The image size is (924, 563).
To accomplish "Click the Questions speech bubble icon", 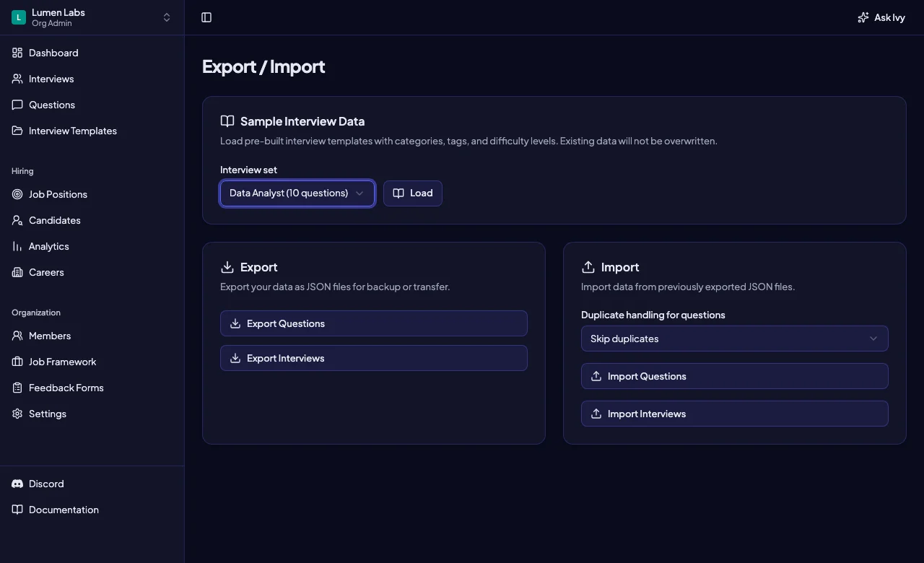I will (x=17, y=105).
